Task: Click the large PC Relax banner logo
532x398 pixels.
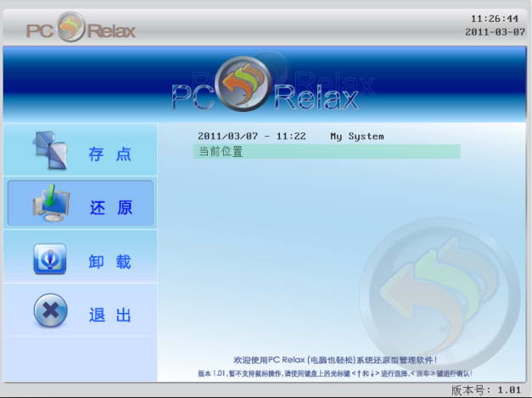Action: [x=265, y=84]
